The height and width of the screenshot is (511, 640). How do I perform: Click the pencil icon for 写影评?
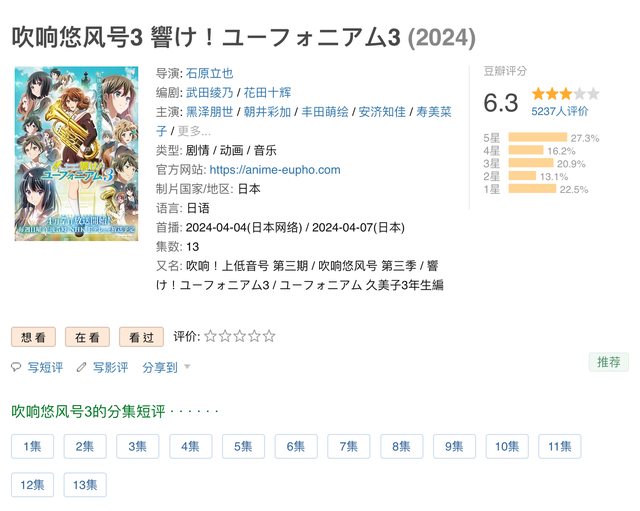click(x=81, y=367)
